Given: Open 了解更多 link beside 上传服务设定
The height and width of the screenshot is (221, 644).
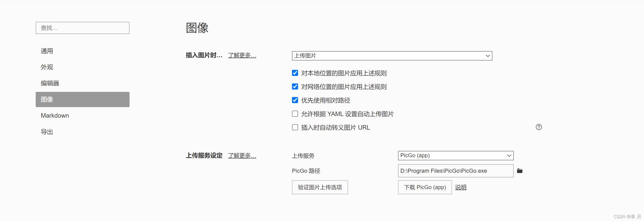Looking at the screenshot, I should pos(242,156).
